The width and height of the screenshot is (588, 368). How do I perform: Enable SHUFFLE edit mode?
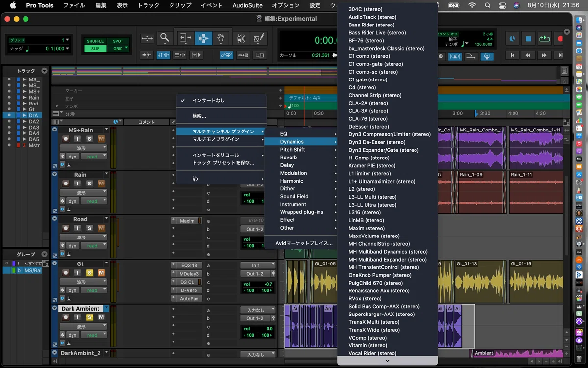pos(95,41)
